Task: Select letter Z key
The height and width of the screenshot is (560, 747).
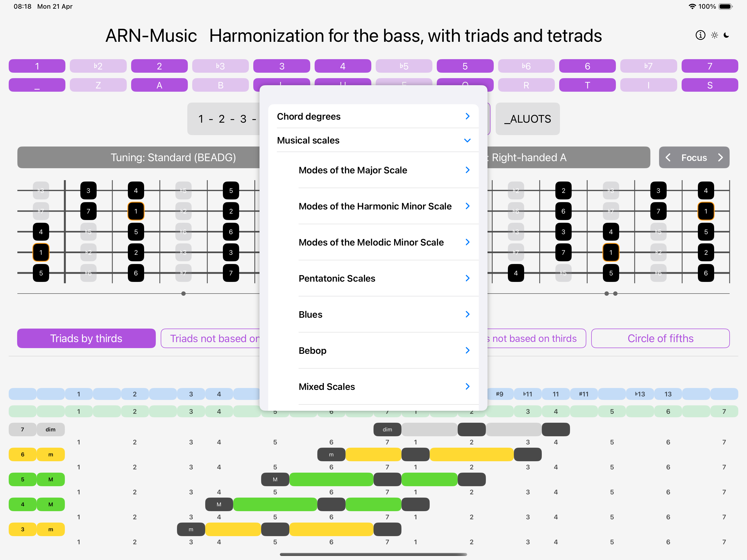Action: pyautogui.click(x=98, y=85)
